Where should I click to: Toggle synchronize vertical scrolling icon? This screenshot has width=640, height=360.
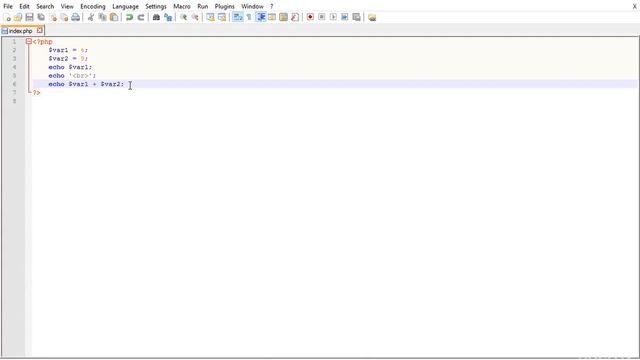coord(210,17)
